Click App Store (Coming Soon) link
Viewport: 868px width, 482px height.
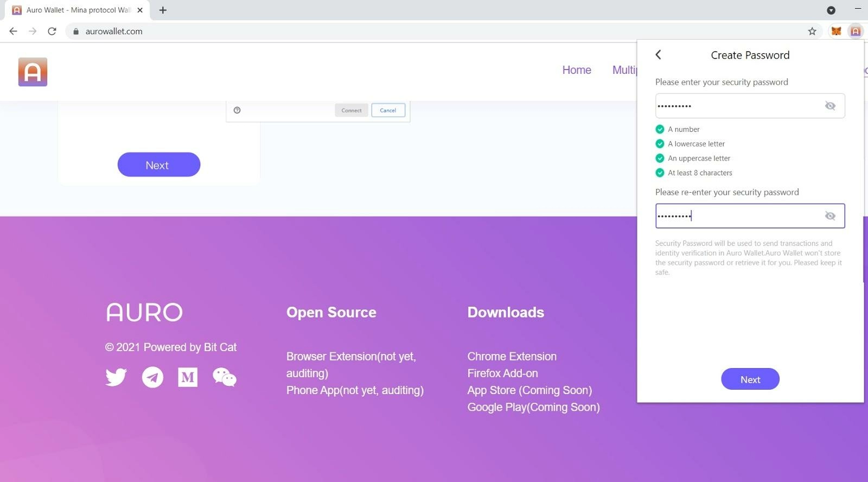[x=529, y=390]
